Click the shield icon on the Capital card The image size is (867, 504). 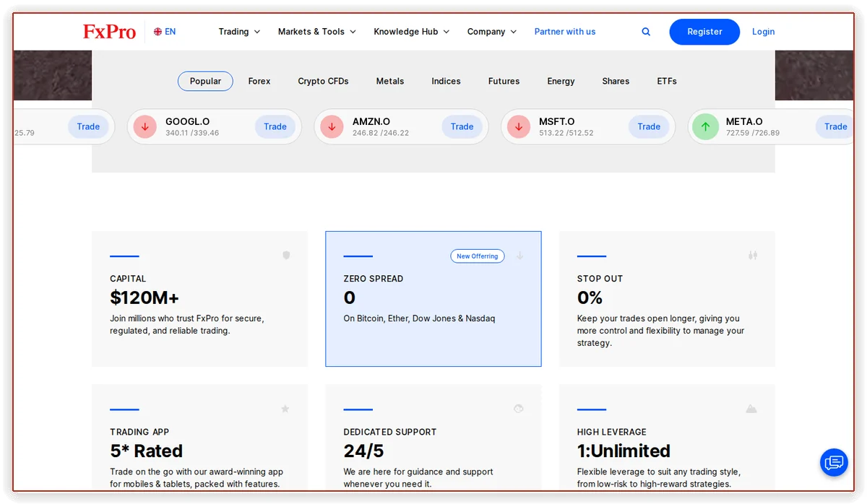(x=286, y=255)
